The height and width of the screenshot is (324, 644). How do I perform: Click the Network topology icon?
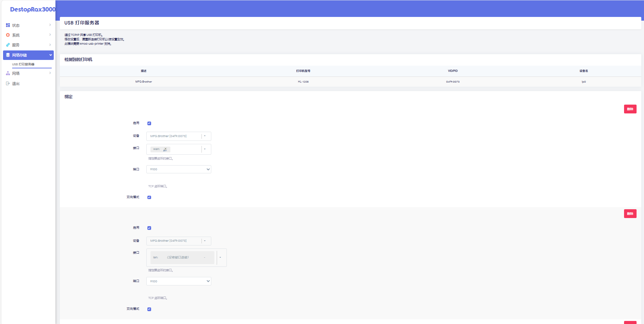pos(8,73)
